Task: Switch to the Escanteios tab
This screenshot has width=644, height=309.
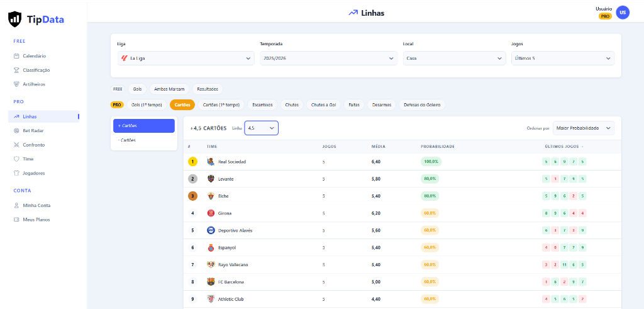Action: pos(262,104)
